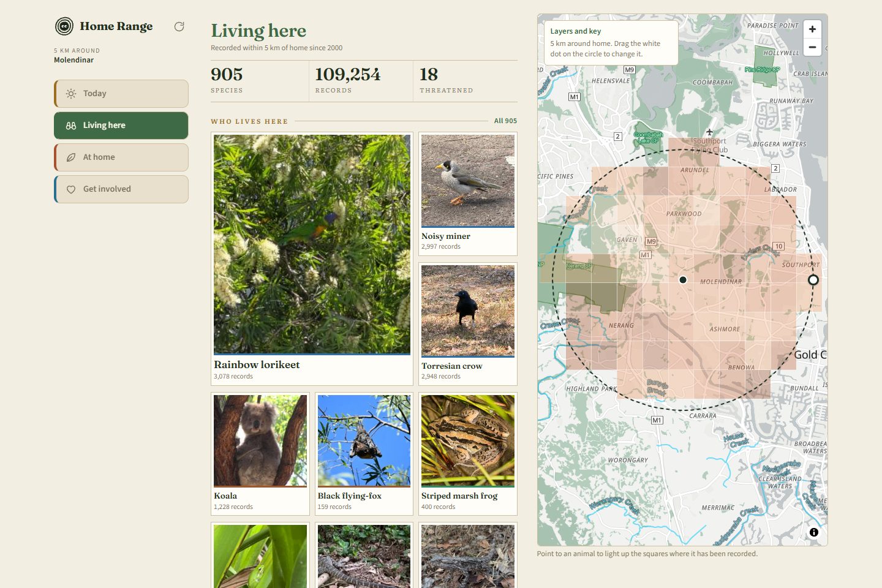Image resolution: width=882 pixels, height=588 pixels.
Task: Click the 905 species count
Action: click(x=227, y=75)
